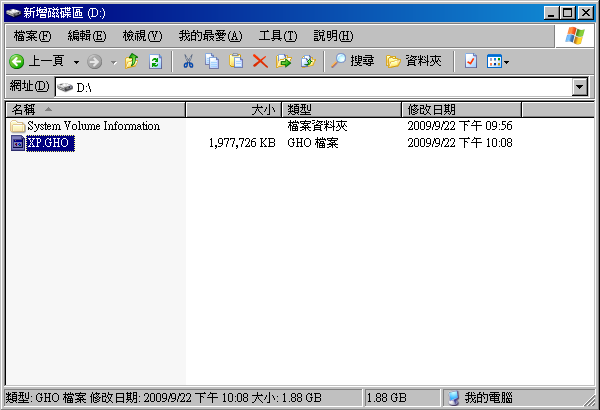The height and width of the screenshot is (410, 600).
Task: Open the back history dropdown arrow
Action: tap(76, 62)
